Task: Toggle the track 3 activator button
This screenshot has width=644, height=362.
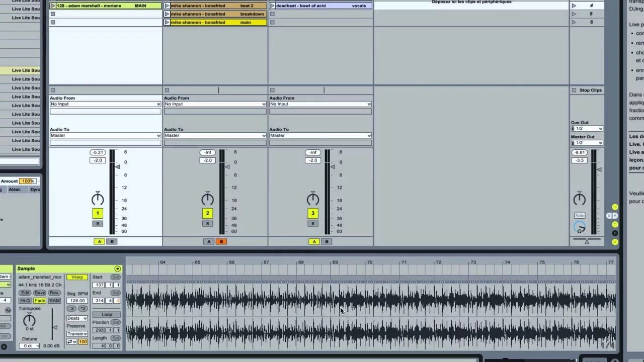Action: (313, 213)
